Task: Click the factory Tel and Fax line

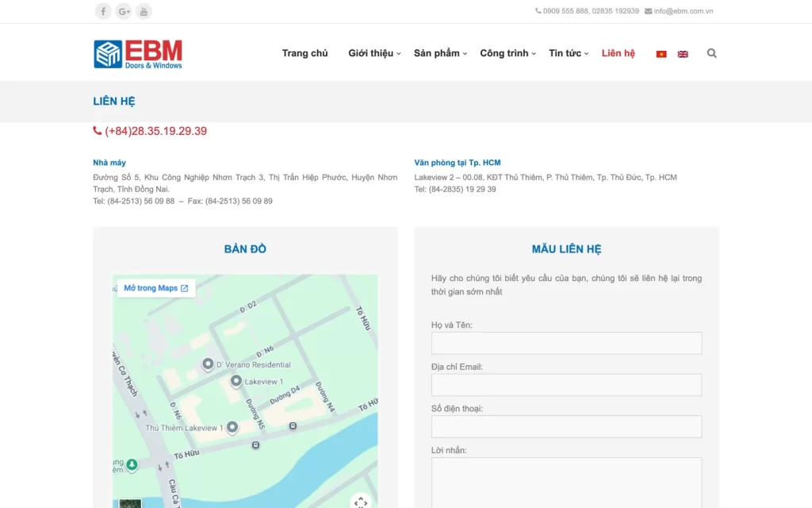Action: click(183, 201)
